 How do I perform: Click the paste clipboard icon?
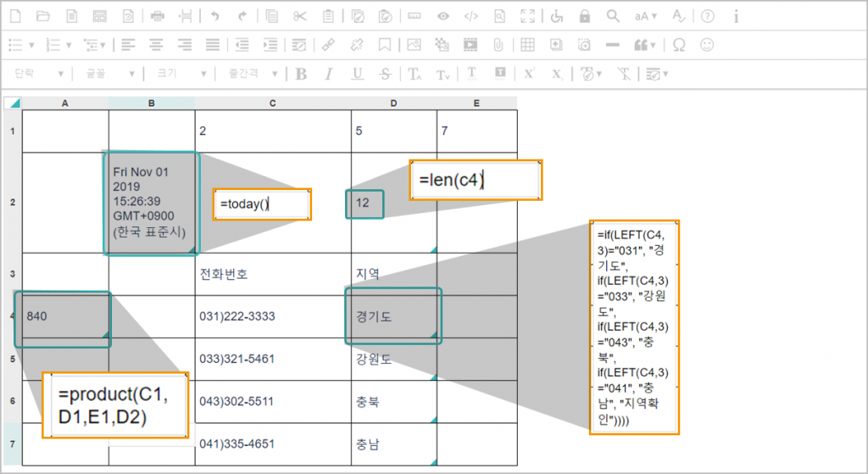(x=328, y=16)
